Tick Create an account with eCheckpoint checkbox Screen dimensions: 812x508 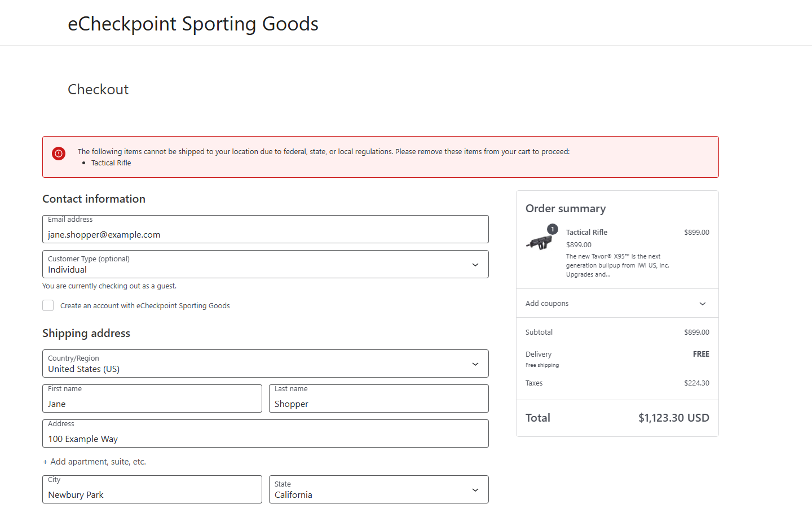48,305
